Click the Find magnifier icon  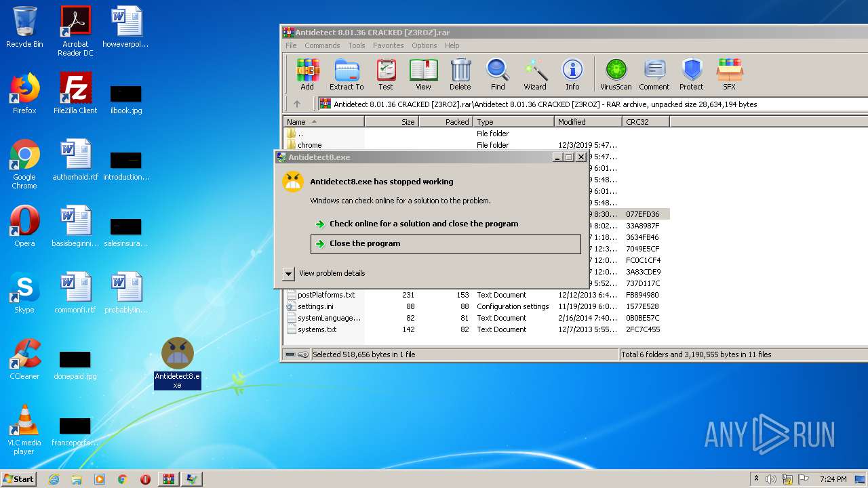[x=498, y=75]
